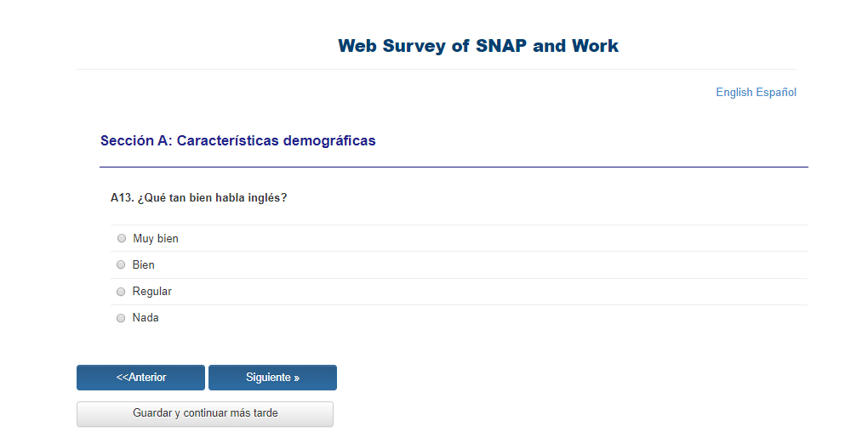Screen dimensions: 868x432
Task: Select the 'Muy bien' radio button
Action: coord(121,239)
